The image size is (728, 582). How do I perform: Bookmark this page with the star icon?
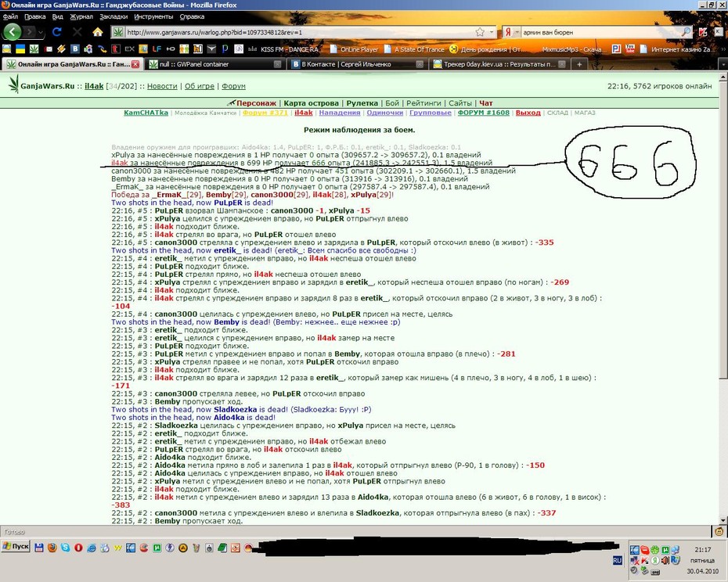coord(480,32)
